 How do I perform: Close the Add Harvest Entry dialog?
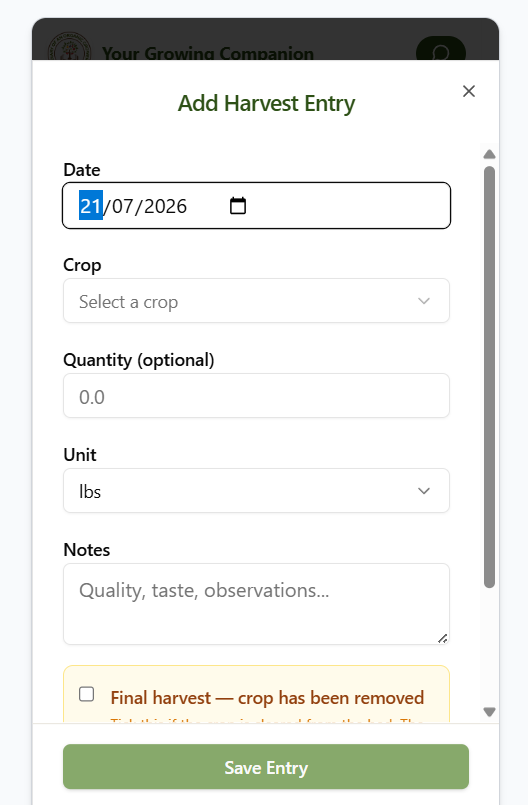tap(468, 91)
